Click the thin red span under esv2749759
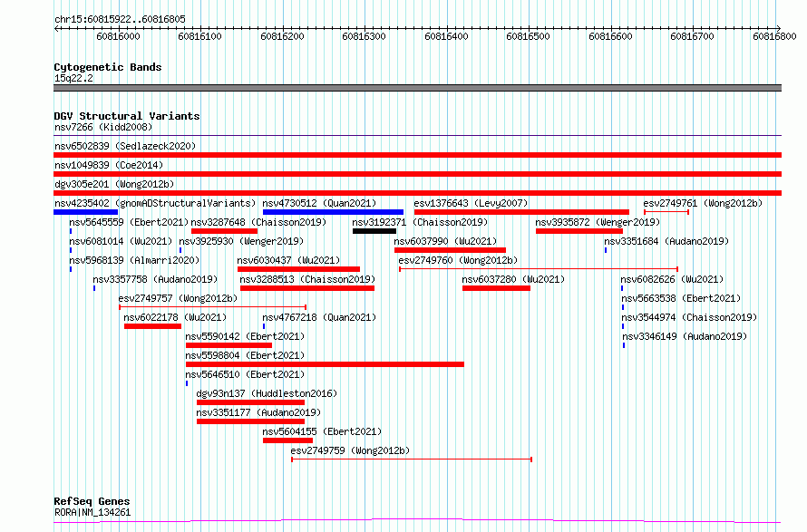The width and height of the screenshot is (807, 532). (x=412, y=459)
